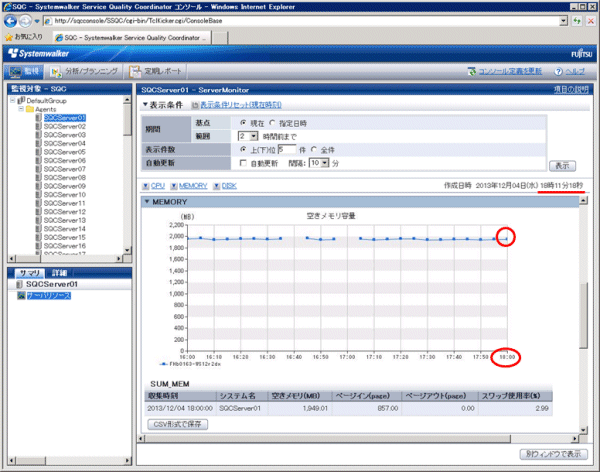Collapse the Agents tree node

21,109
